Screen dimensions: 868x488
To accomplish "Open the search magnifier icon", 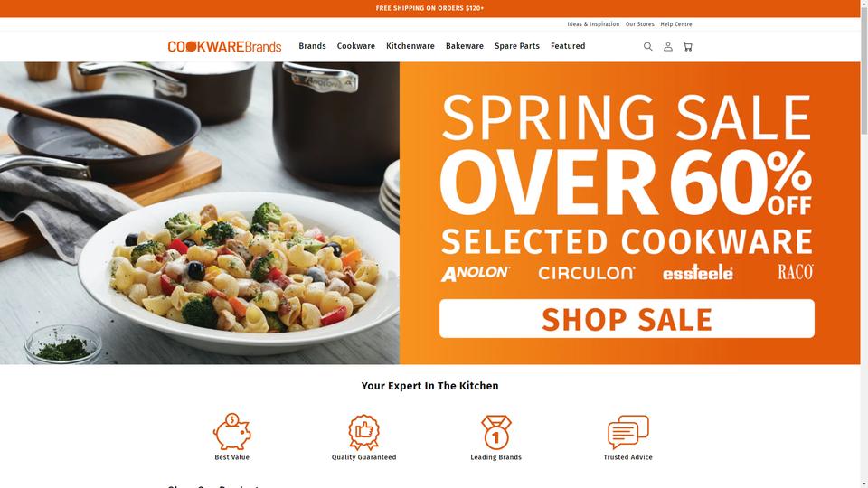I will pyautogui.click(x=647, y=46).
